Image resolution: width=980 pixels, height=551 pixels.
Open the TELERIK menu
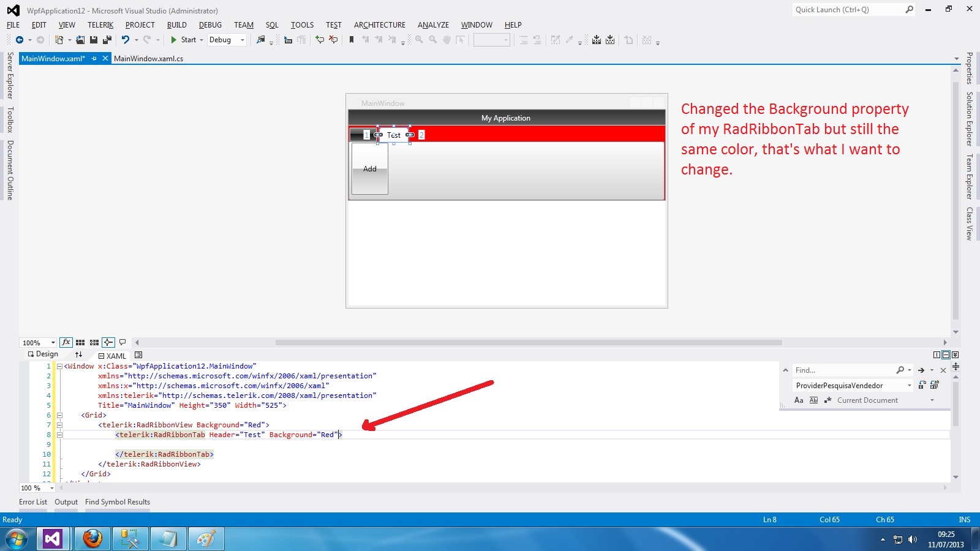click(x=100, y=25)
